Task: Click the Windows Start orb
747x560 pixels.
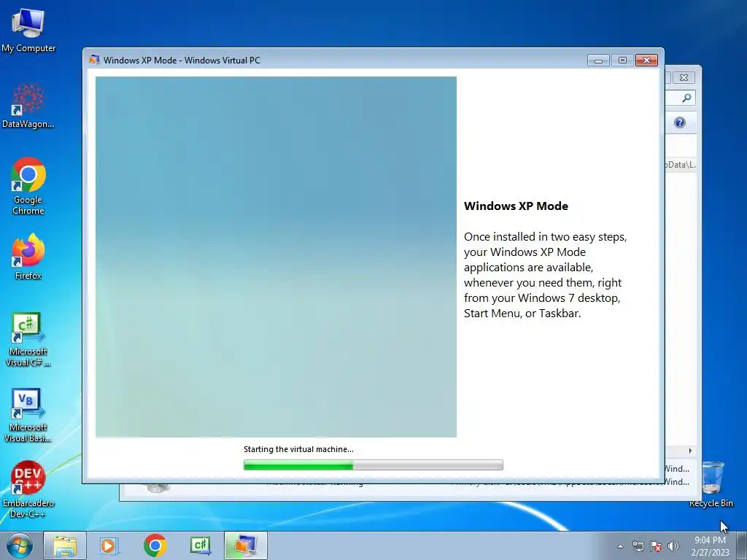Action: coord(20,545)
